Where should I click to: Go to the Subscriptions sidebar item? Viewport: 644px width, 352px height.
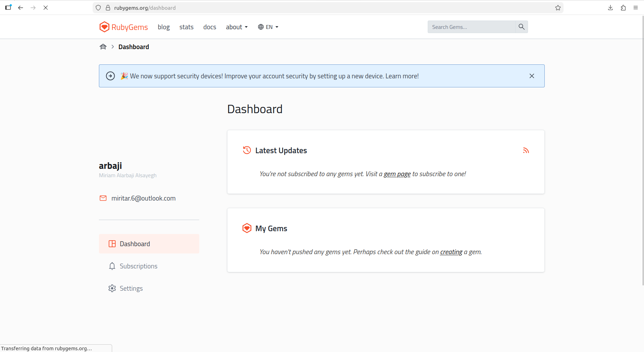click(x=138, y=266)
